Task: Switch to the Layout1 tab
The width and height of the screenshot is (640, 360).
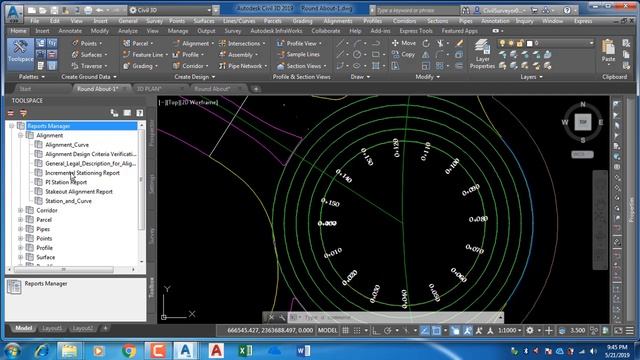Action: (51, 328)
